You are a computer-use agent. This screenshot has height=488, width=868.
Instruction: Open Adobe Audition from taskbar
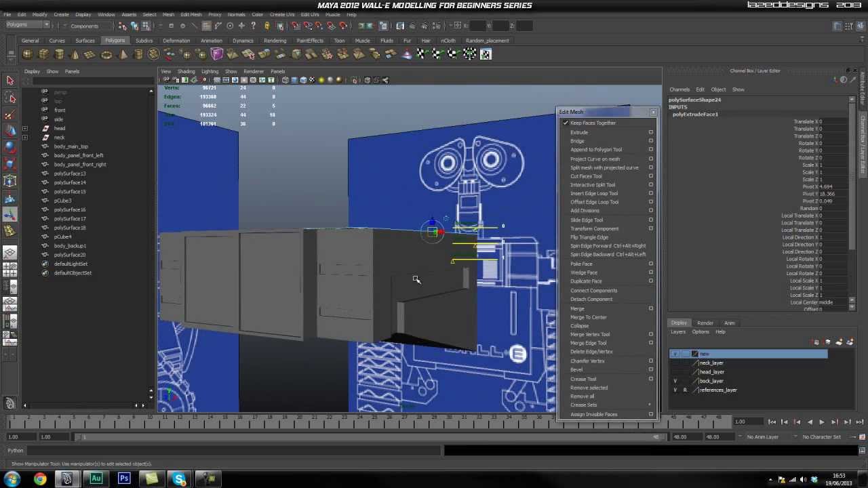(x=96, y=479)
